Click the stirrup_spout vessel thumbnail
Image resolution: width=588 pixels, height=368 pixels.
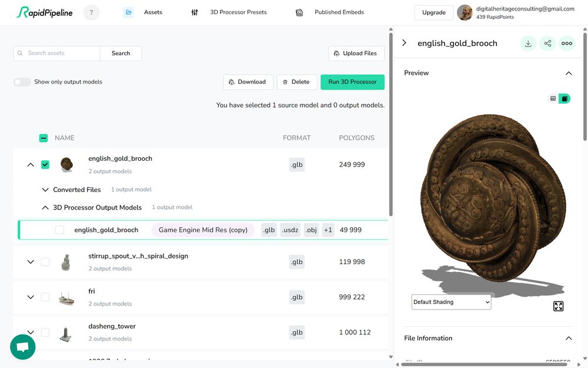66,262
